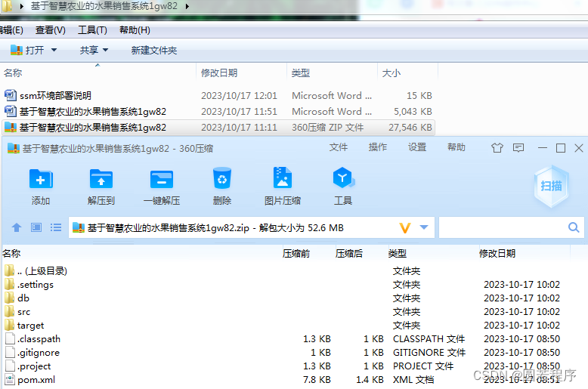The height and width of the screenshot is (389, 588).
Task: Open the 帮助(H) menu in Explorer
Action: 135,30
